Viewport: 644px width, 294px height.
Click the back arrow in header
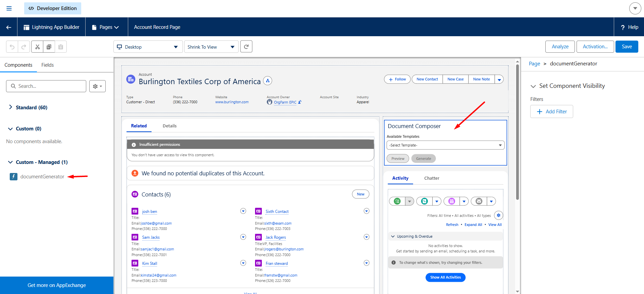[x=9, y=27]
